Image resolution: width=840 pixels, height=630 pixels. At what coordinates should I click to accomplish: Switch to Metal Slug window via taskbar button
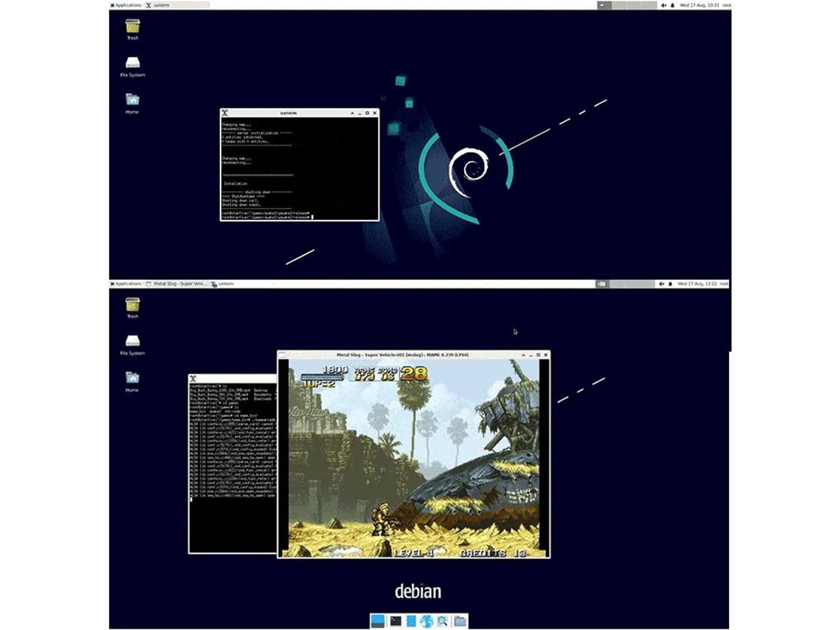click(177, 284)
